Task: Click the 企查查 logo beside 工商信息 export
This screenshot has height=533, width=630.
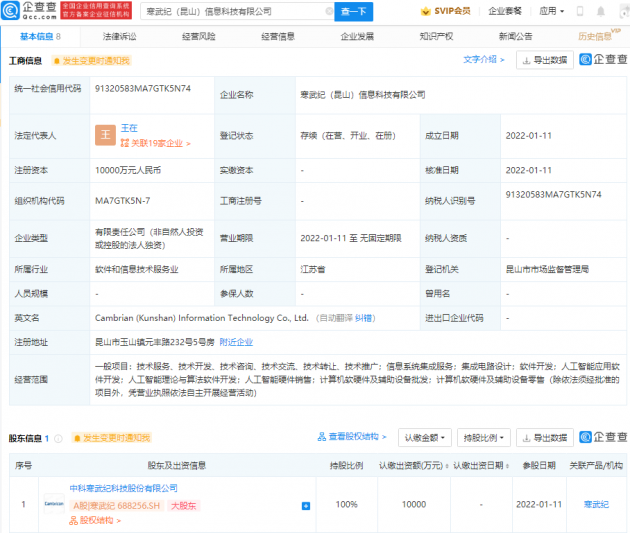Action: [603, 59]
